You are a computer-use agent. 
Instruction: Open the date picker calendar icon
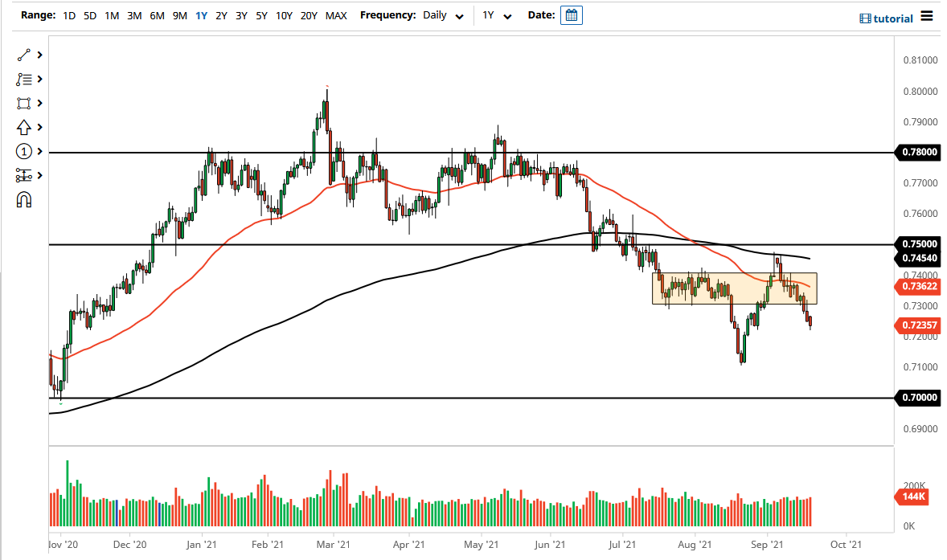pos(571,15)
